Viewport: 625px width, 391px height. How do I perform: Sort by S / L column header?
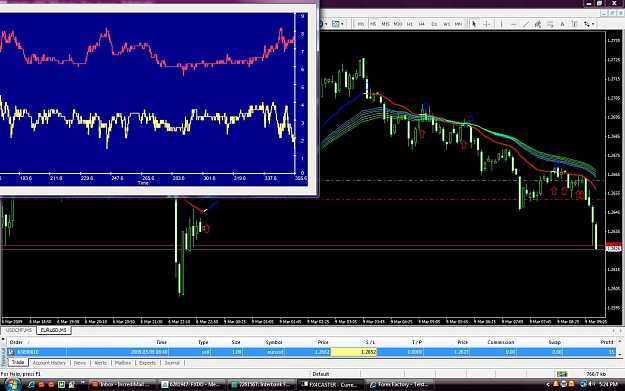click(x=354, y=342)
